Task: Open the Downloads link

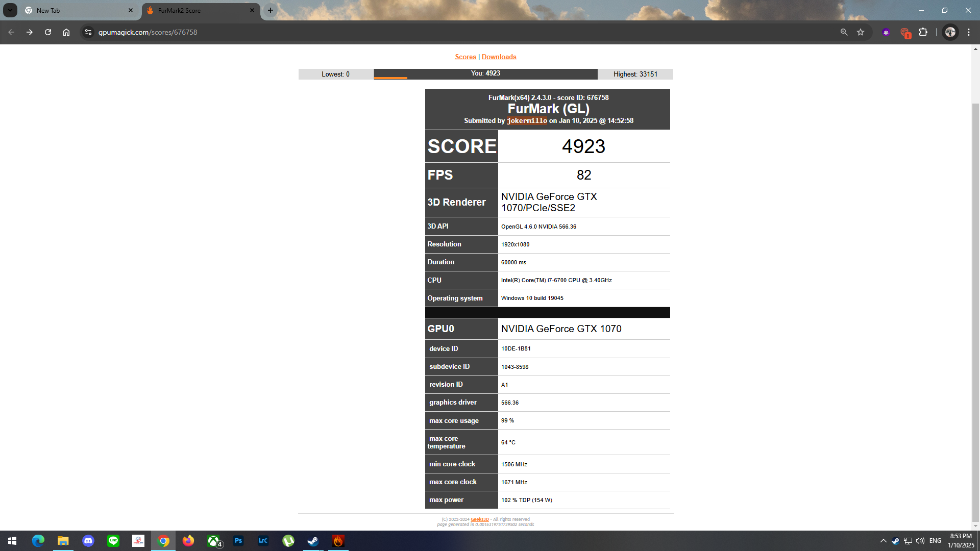Action: [x=499, y=57]
